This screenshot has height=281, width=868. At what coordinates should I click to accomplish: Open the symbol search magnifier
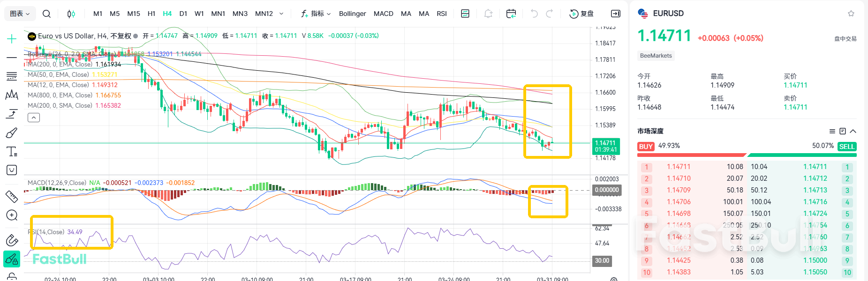(46, 14)
